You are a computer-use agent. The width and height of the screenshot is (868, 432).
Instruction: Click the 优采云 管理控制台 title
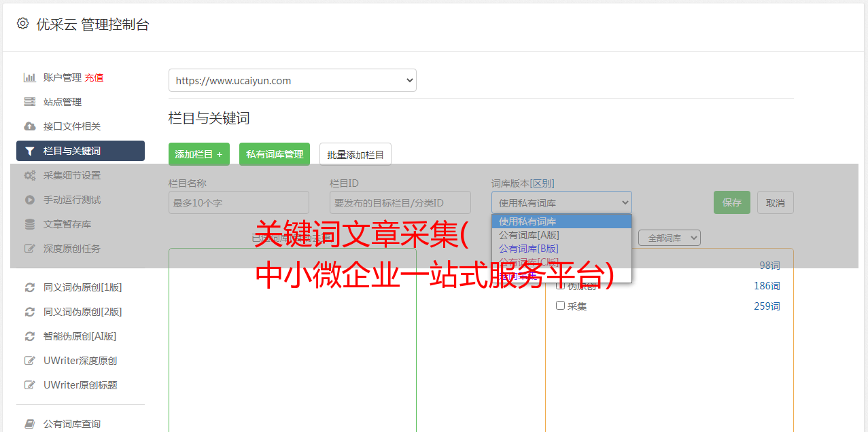coord(92,24)
